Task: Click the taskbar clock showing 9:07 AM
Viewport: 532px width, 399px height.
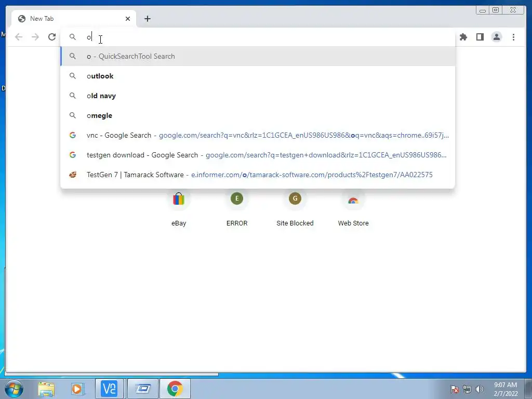Action: point(506,389)
